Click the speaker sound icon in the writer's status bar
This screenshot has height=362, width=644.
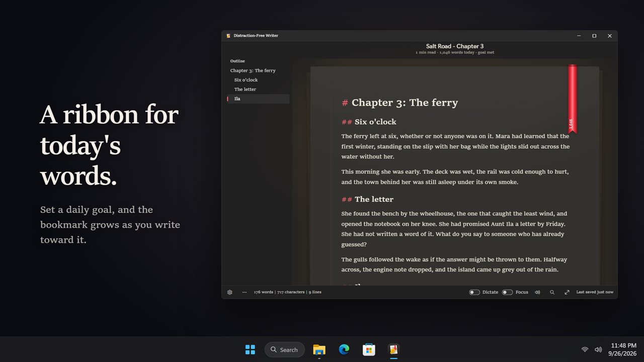pyautogui.click(x=537, y=292)
